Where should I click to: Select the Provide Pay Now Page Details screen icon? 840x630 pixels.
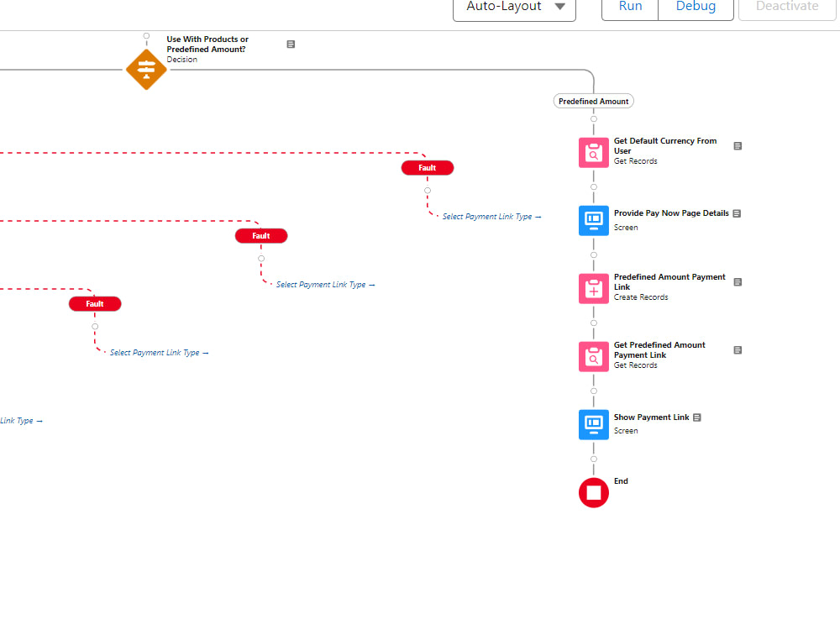594,221
